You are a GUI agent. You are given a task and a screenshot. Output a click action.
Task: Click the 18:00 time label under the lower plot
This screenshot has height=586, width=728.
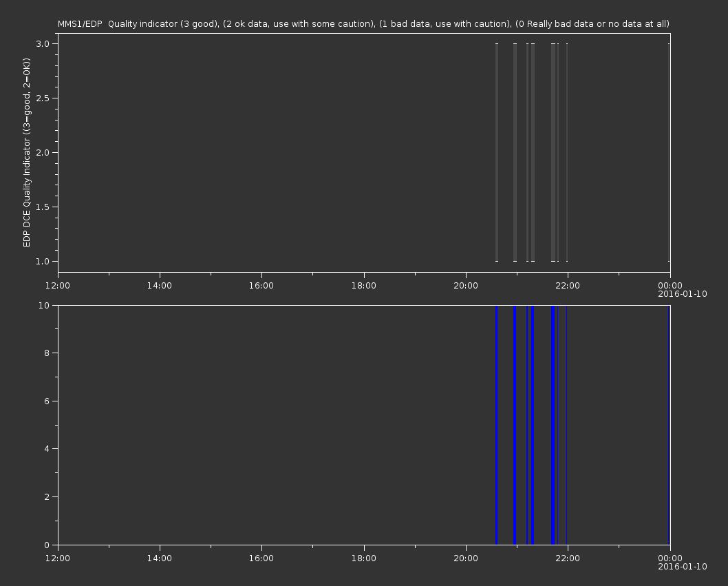363,558
